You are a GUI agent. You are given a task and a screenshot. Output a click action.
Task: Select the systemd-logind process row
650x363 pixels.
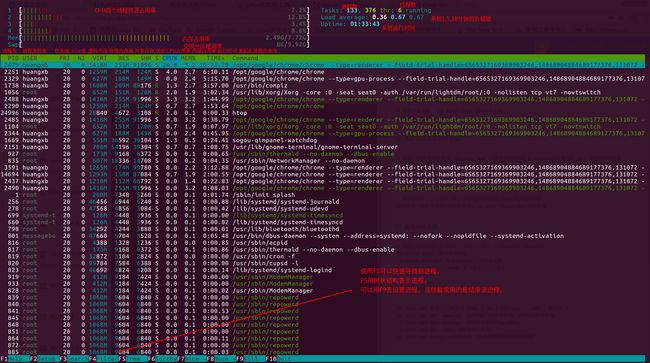pos(323,270)
